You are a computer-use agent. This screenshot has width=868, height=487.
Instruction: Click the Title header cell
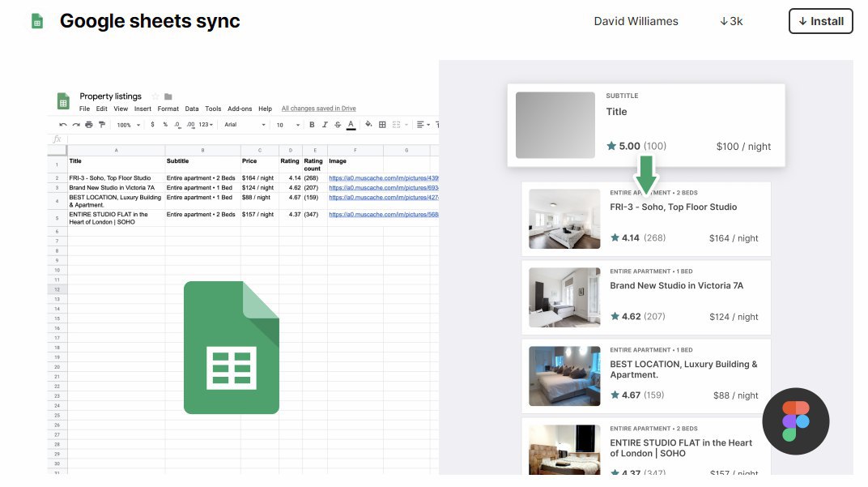(117, 164)
